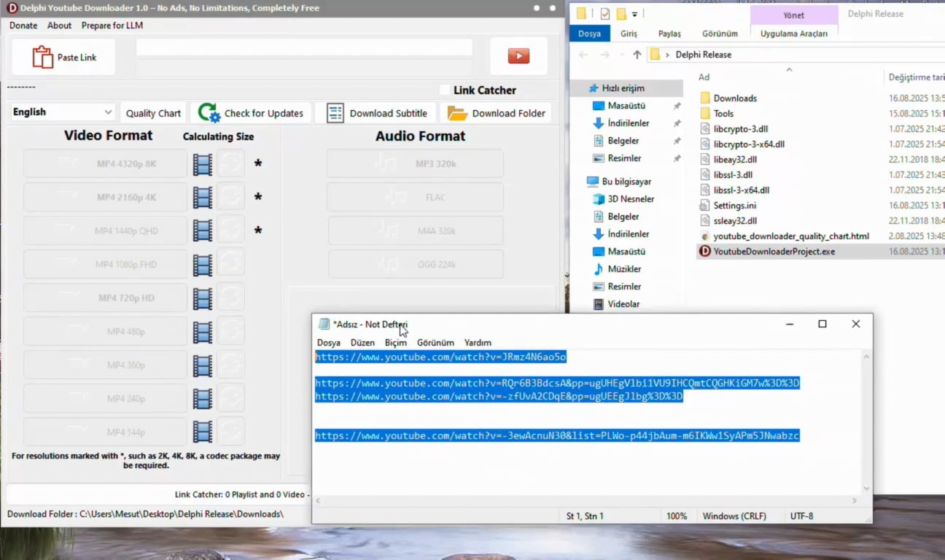Open the Quality Chart

(x=153, y=113)
